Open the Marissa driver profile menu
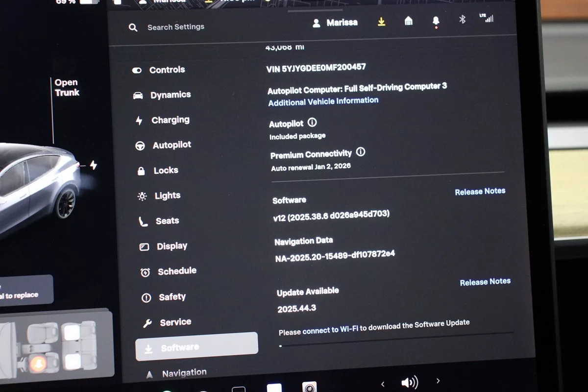 [335, 23]
